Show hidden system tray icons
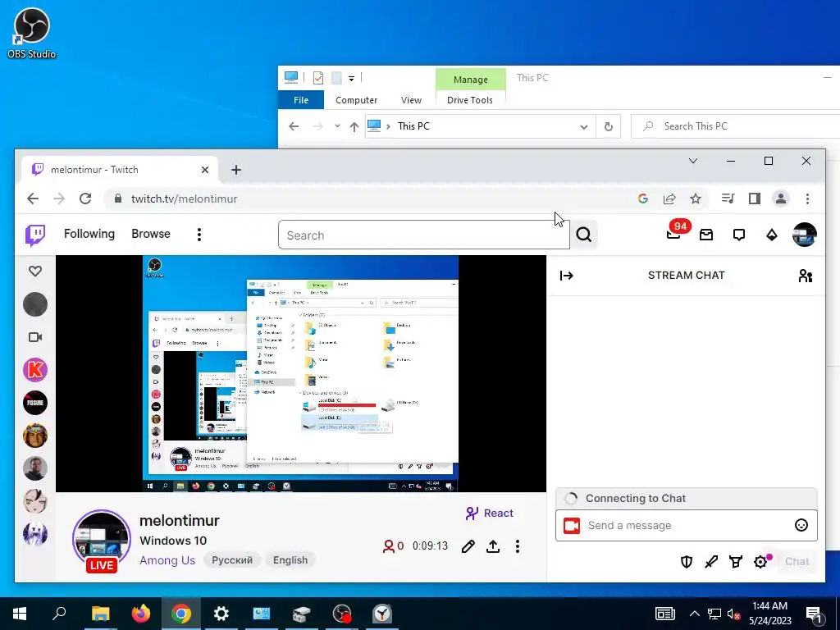The image size is (840, 630). point(694,614)
